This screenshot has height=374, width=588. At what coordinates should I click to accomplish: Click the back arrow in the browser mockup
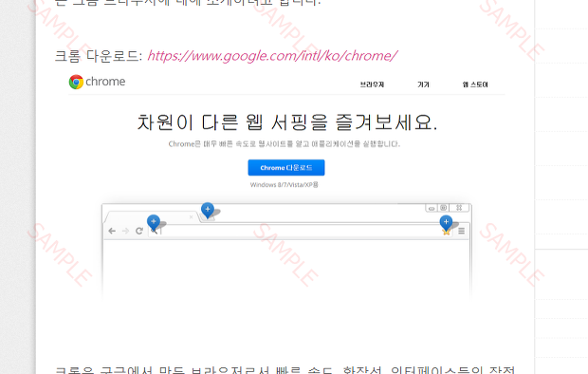coord(112,231)
